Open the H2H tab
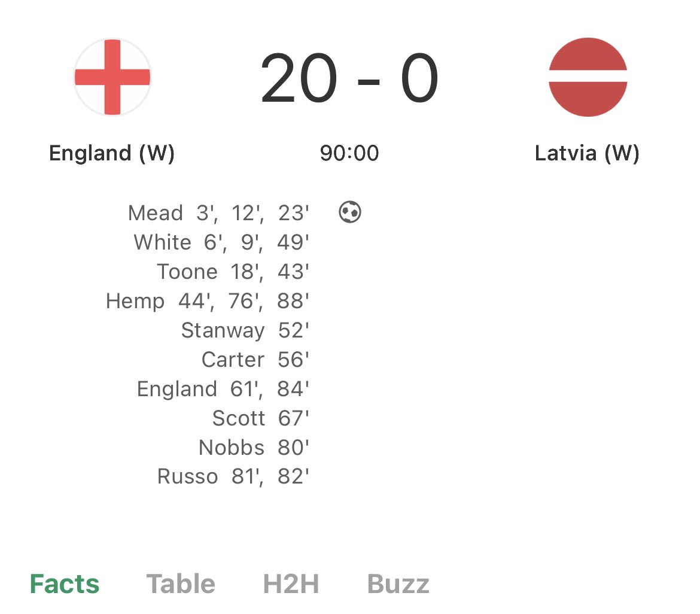Viewport: 700px width, 614px height. [x=291, y=584]
